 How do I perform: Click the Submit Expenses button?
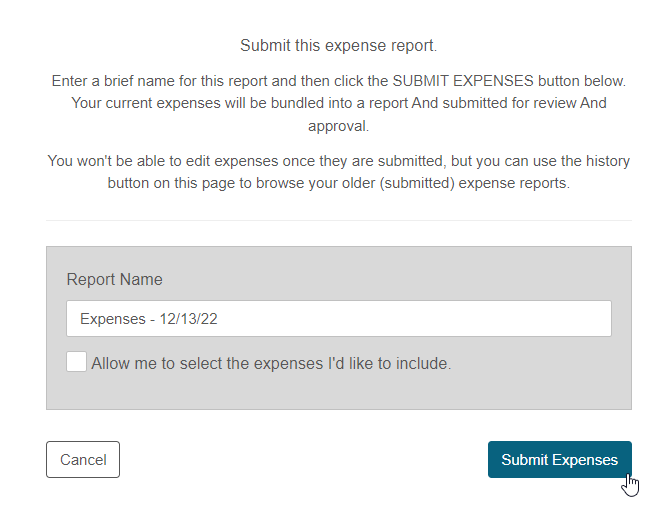(x=559, y=460)
